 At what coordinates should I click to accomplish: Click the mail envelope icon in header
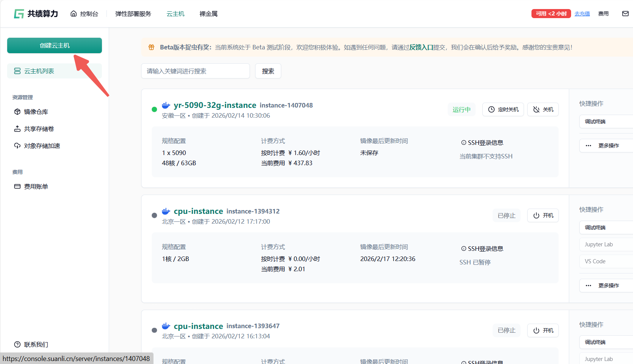625,14
